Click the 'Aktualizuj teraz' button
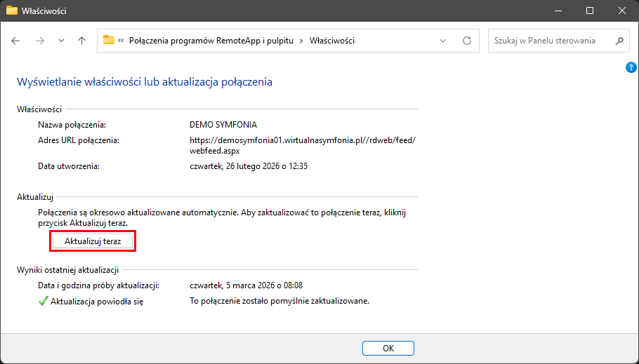This screenshot has height=364, width=639. (93, 241)
